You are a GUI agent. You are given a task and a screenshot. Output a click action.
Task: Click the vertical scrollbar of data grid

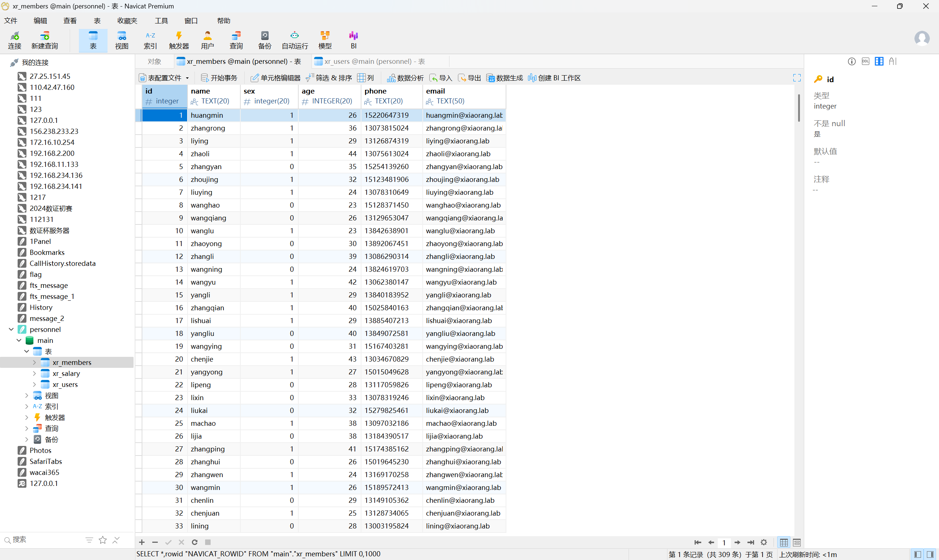click(x=798, y=108)
